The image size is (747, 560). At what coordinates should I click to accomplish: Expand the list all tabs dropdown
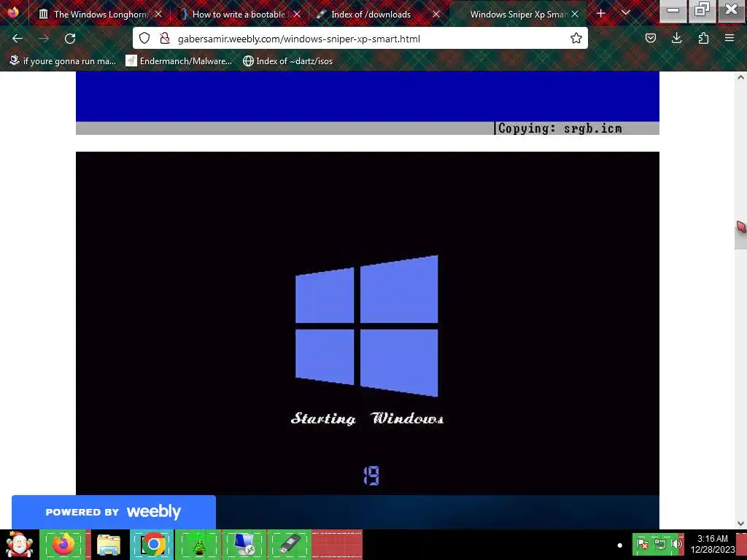(x=626, y=13)
